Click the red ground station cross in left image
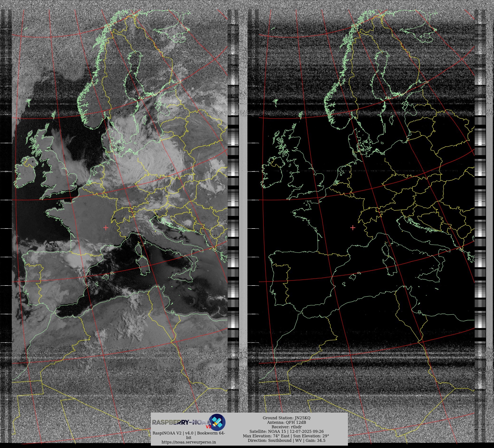Image resolution: width=494 pixels, height=448 pixels. (106, 228)
